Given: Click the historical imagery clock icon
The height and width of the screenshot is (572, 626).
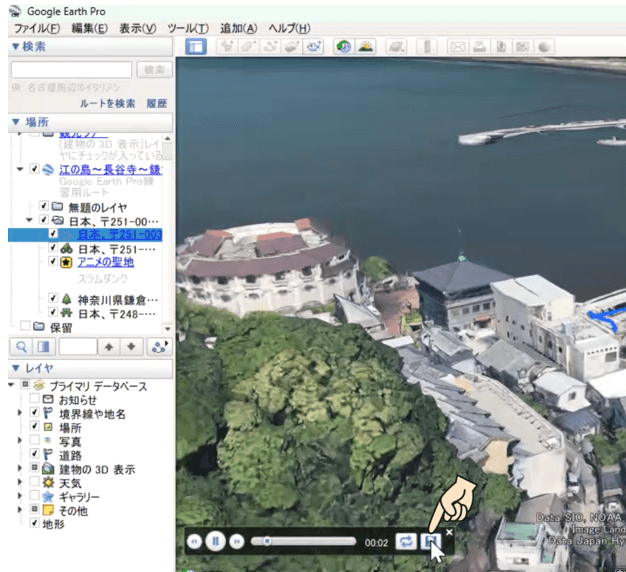Looking at the screenshot, I should (344, 47).
